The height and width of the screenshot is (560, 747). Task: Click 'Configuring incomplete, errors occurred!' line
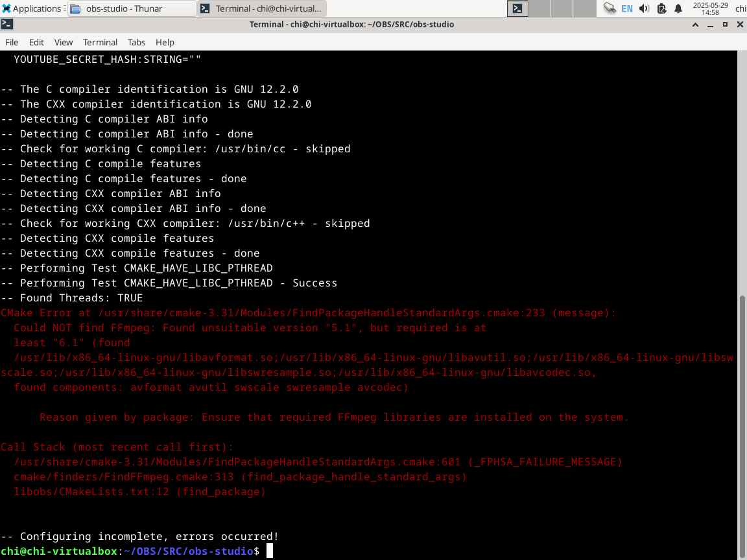point(139,536)
